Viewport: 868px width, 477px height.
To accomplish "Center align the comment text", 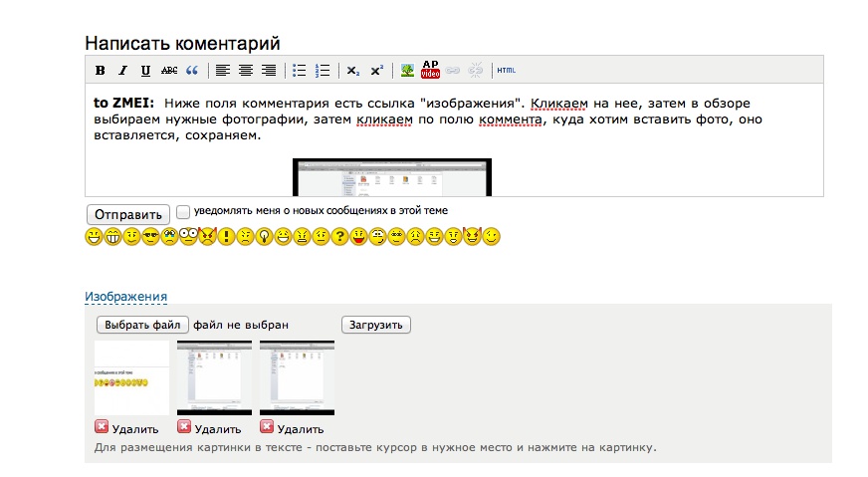I will tap(245, 71).
